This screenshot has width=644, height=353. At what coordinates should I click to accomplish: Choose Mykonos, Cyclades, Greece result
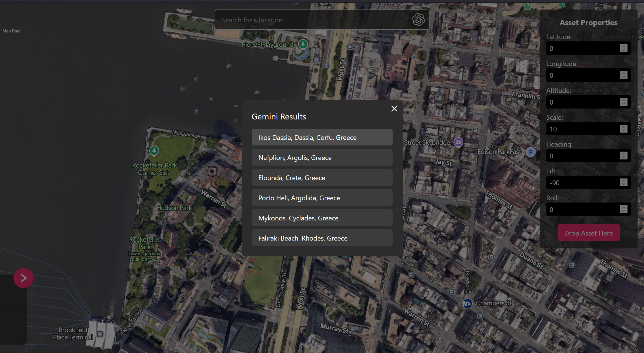[322, 218]
